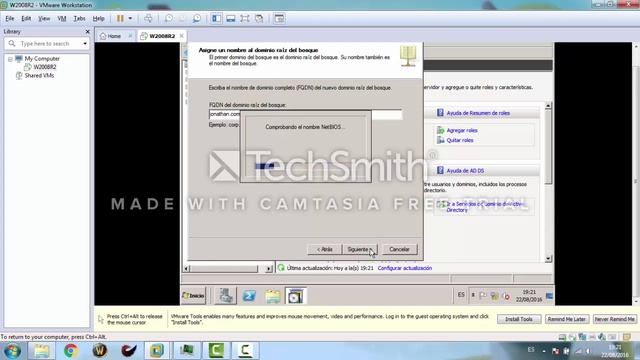Click Never Remind Me button
Image resolution: width=640 pixels, height=360 pixels.
click(614, 319)
